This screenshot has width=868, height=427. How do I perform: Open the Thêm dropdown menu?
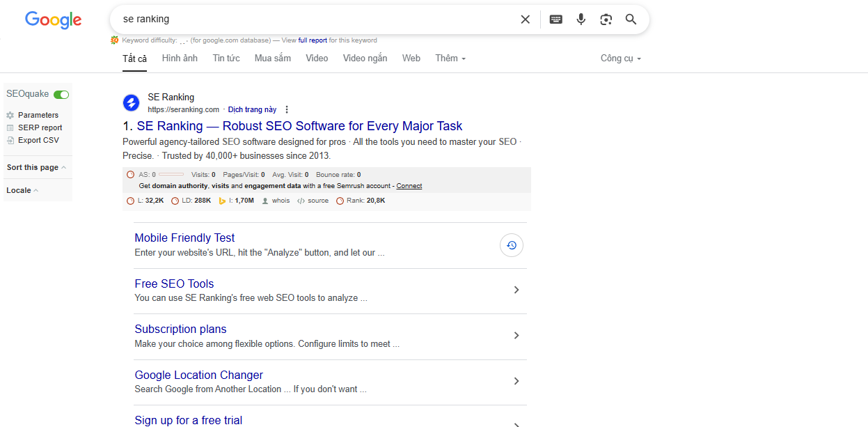(x=450, y=59)
